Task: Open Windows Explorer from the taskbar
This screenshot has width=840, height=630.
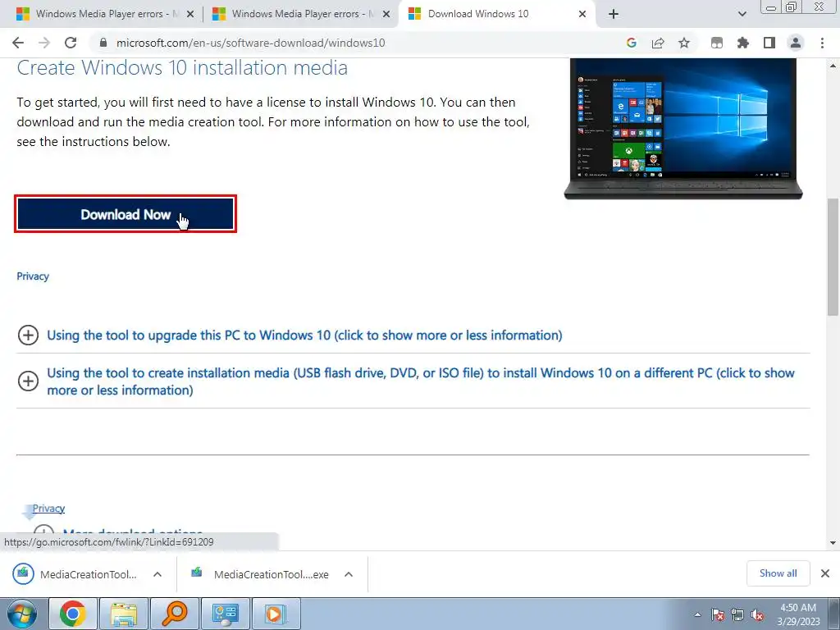Action: pos(124,614)
